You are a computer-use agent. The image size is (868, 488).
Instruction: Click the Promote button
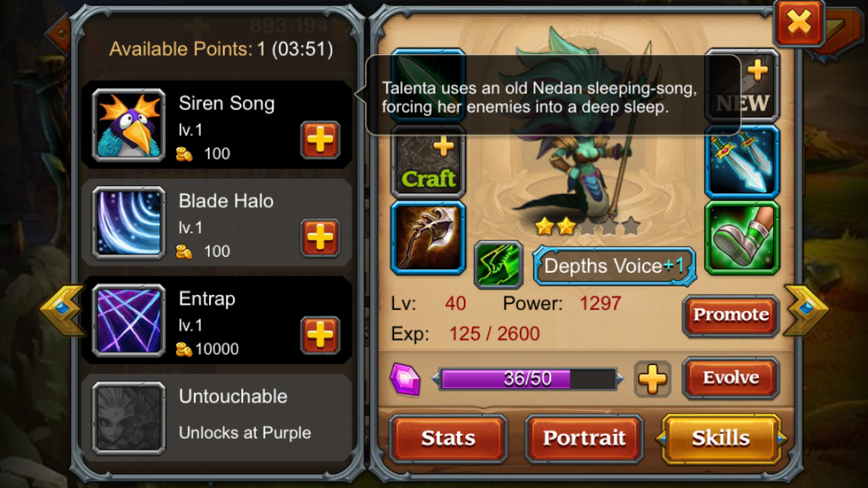[x=731, y=315]
